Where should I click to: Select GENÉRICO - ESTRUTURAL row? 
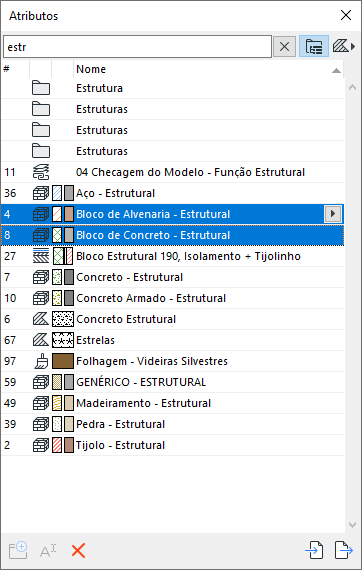tap(173, 382)
